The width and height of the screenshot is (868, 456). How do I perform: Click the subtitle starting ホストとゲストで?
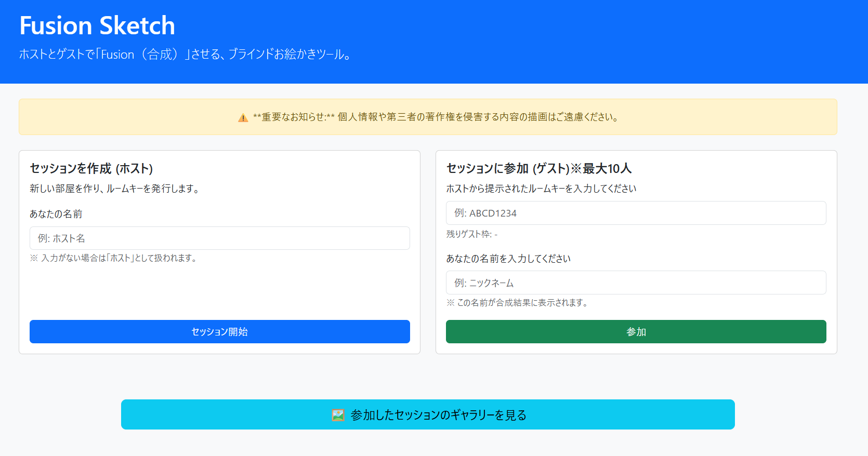[186, 55]
